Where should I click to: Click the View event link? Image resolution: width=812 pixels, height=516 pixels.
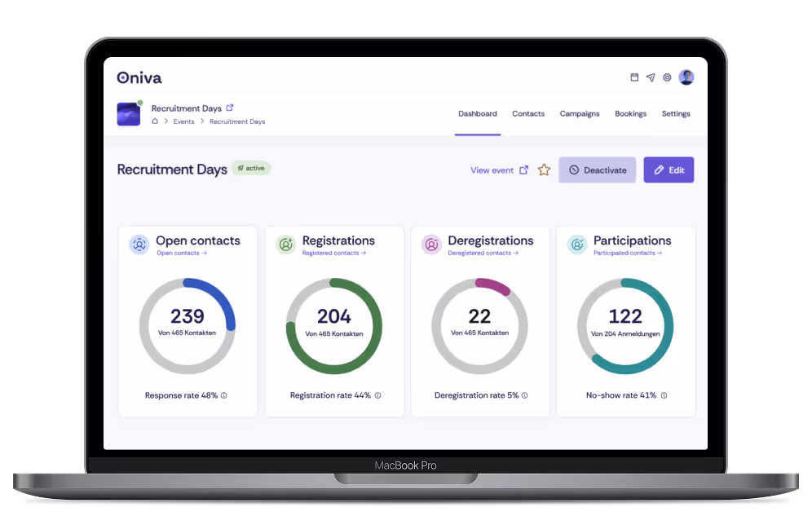499,170
